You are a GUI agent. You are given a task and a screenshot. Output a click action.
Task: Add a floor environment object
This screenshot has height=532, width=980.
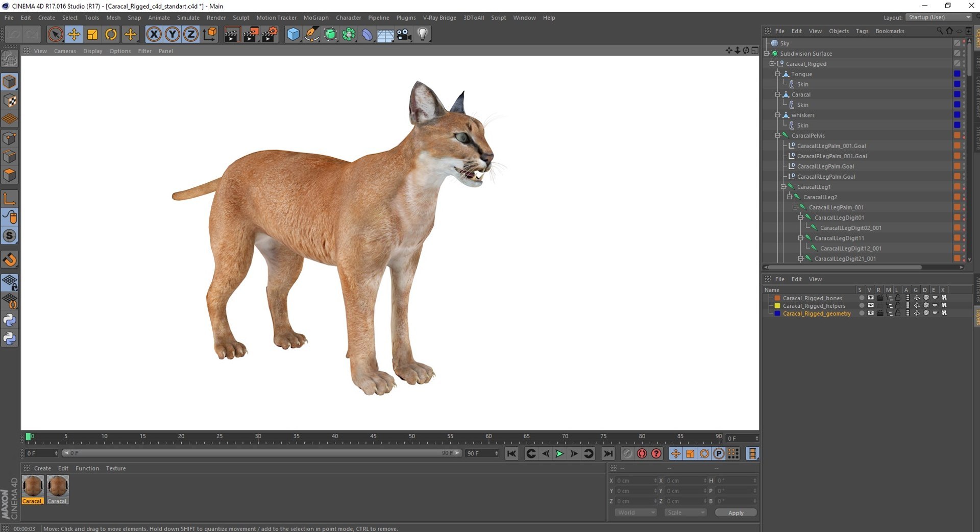pos(385,34)
